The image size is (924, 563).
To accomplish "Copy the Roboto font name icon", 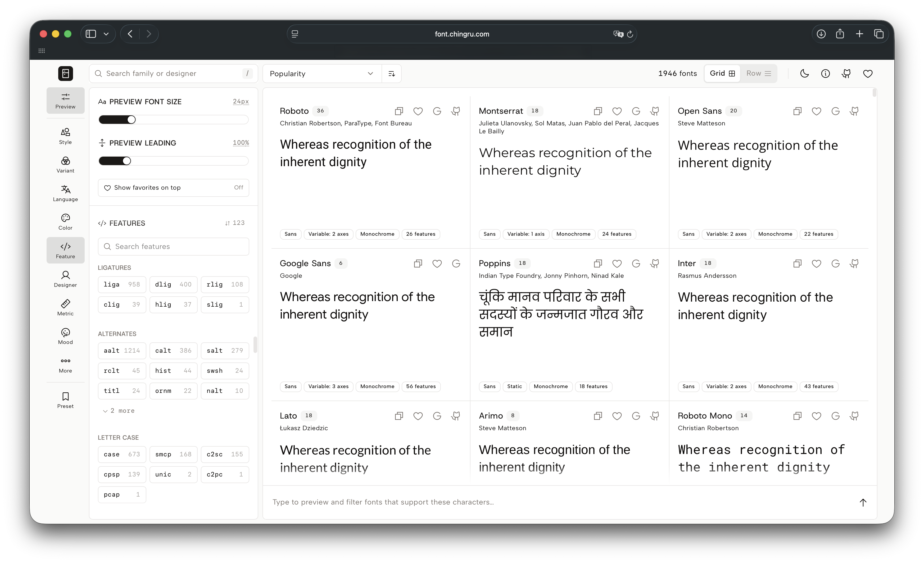I will point(398,111).
